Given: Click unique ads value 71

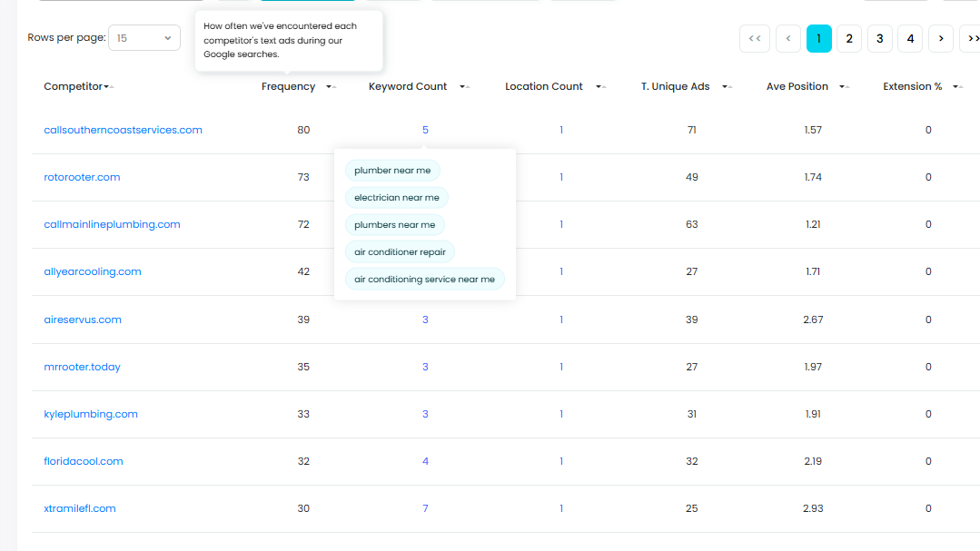Looking at the screenshot, I should [x=691, y=130].
